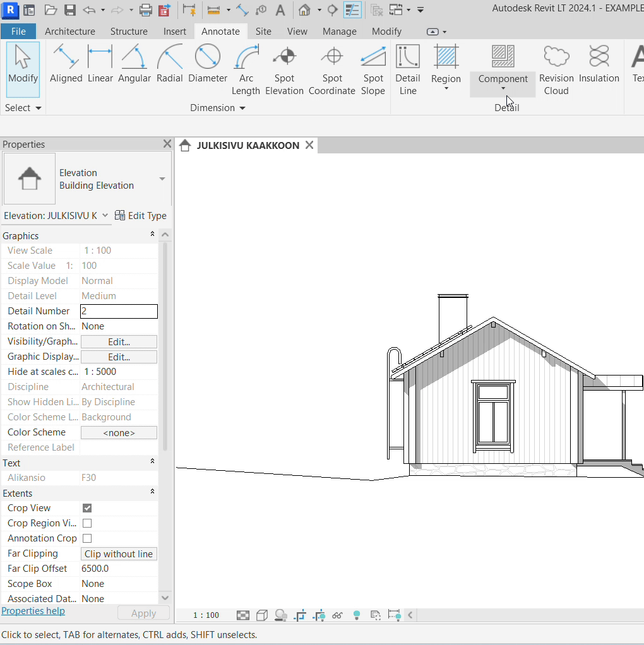Click the Angular dimension tool
644x645 pixels.
pyautogui.click(x=134, y=65)
